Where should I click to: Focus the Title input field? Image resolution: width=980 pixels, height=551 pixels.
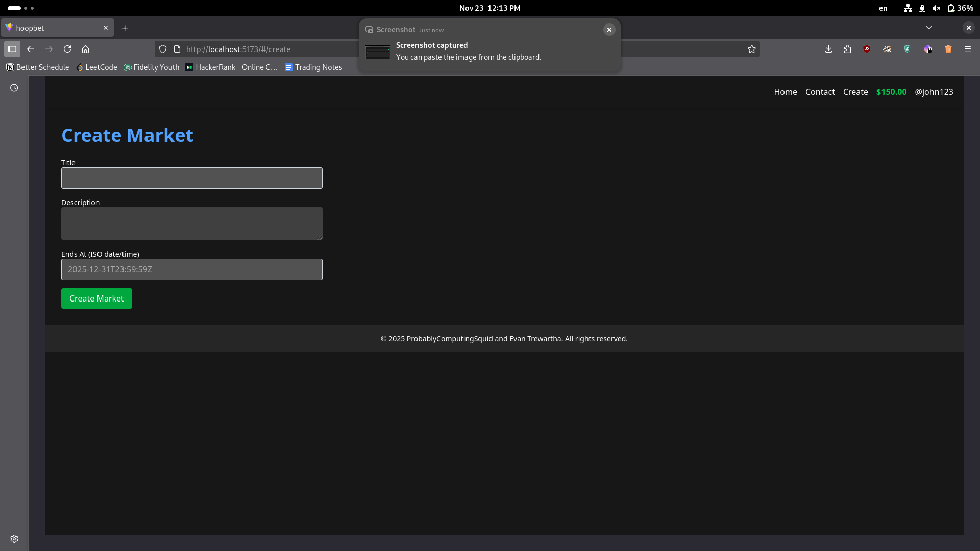click(x=192, y=178)
